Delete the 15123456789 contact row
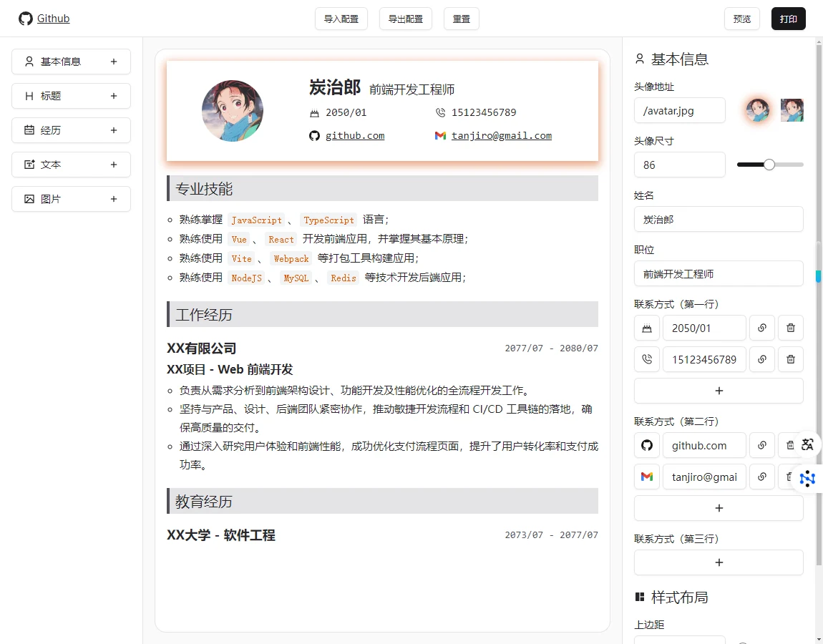This screenshot has width=823, height=644. tap(791, 359)
